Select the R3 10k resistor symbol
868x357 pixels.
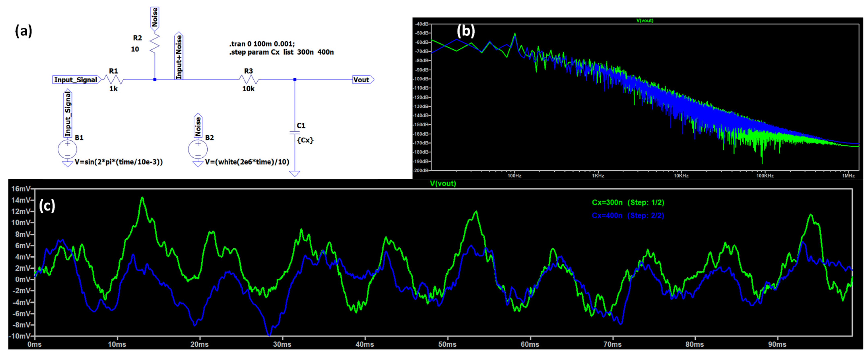[x=249, y=80]
